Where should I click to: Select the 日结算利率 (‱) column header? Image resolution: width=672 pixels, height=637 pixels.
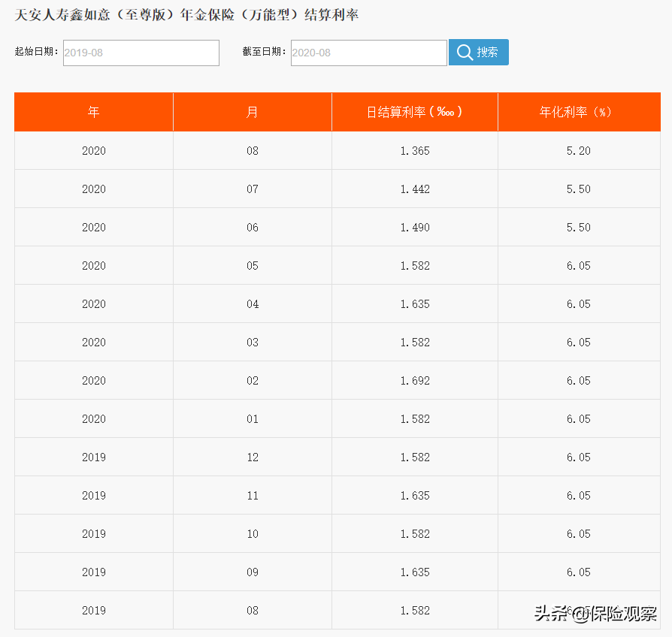coord(415,112)
